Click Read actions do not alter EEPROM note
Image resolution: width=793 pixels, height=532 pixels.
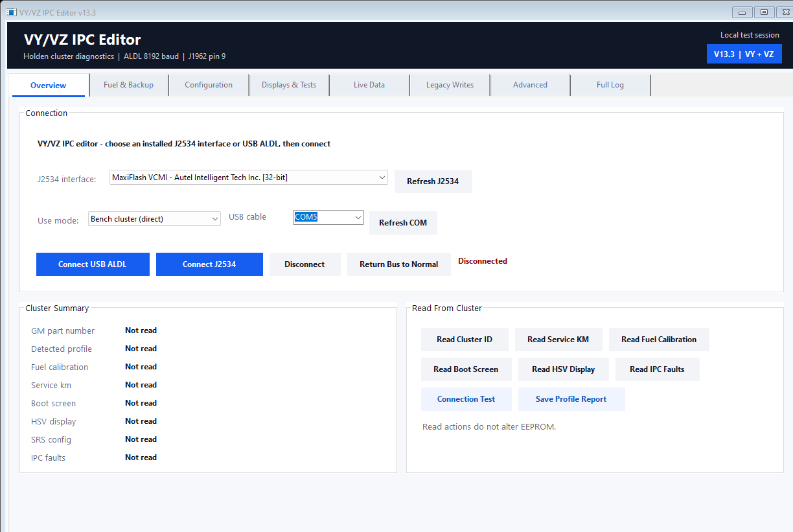[489, 427]
